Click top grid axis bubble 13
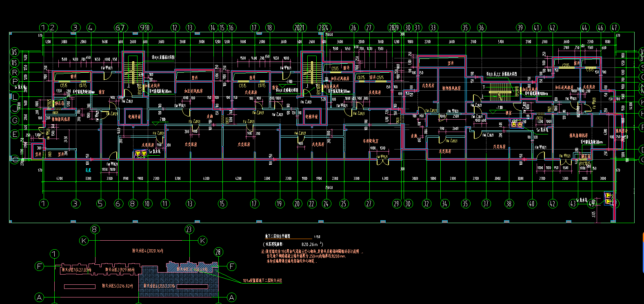The image size is (644, 304). click(x=190, y=28)
